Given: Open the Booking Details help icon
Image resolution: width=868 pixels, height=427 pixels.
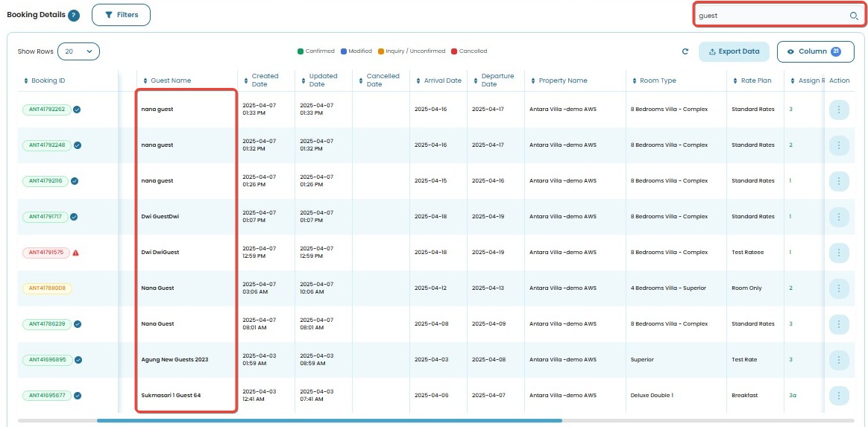Looking at the screenshot, I should click(x=74, y=16).
